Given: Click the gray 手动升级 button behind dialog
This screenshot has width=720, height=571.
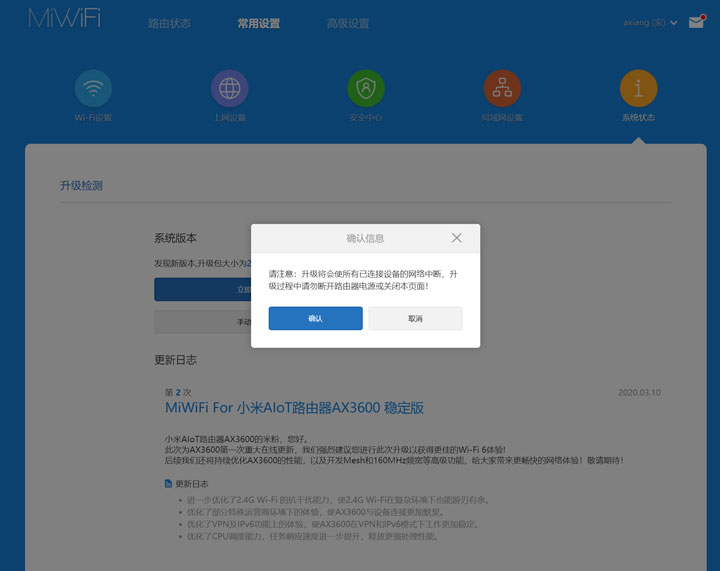Looking at the screenshot, I should [202, 322].
